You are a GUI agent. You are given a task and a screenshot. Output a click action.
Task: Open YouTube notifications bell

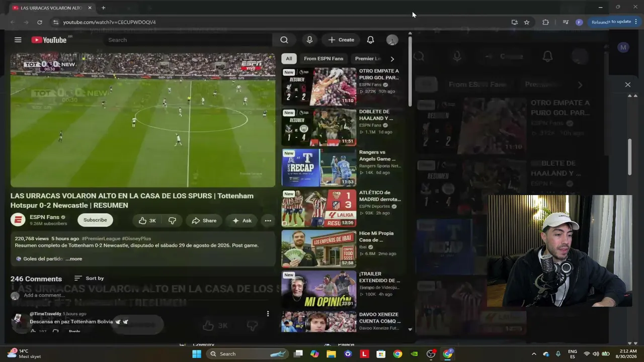point(370,40)
